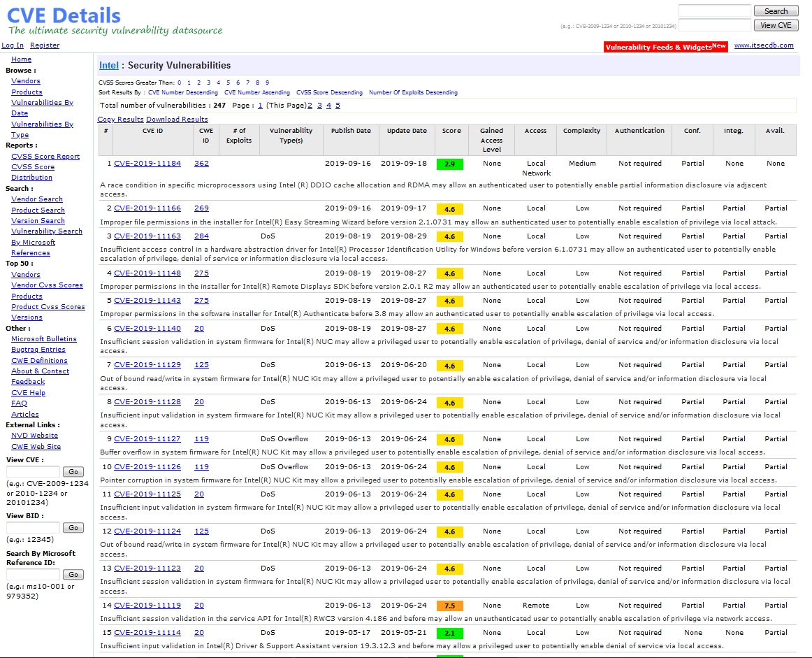Open Bugtraq Entries link
Screen dimensions: 812x658
point(38,349)
